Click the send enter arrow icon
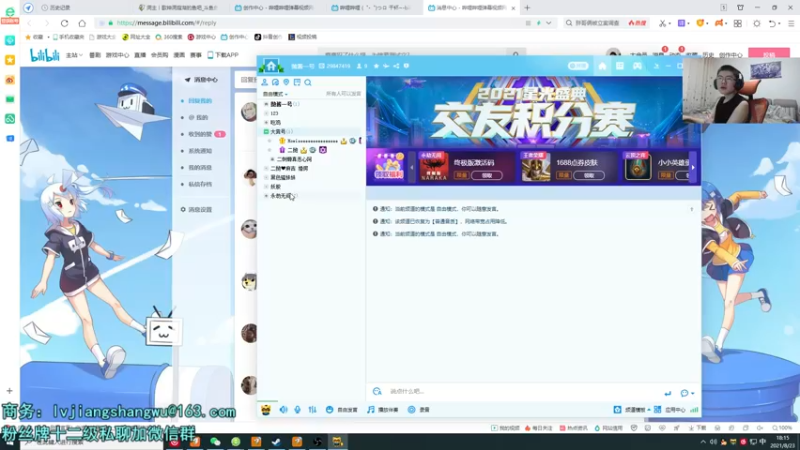Image resolution: width=800 pixels, height=450 pixels. [x=667, y=393]
